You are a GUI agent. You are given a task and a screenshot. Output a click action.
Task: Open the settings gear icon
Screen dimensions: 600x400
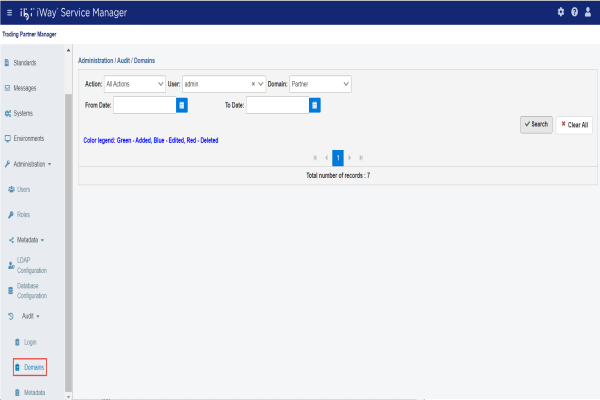tap(561, 12)
